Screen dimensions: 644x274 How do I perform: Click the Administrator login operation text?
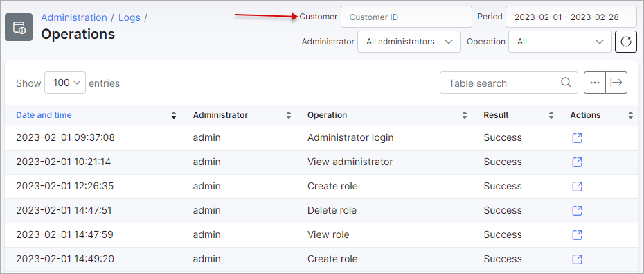350,137
